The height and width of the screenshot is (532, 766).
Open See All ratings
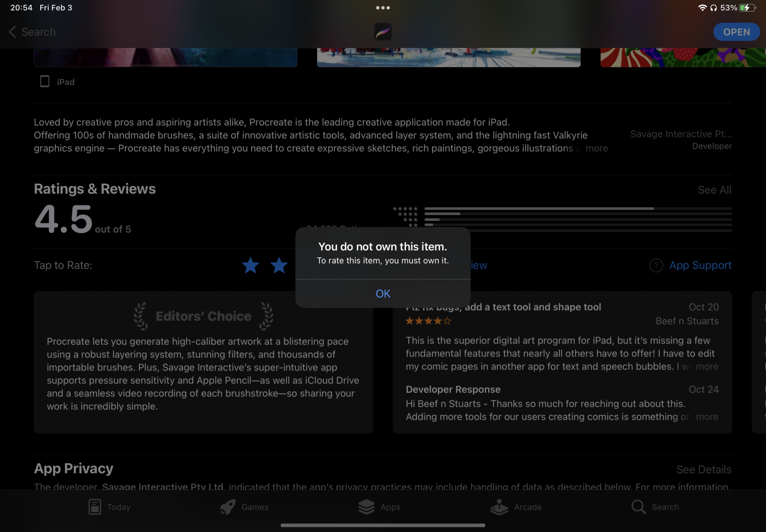(x=714, y=190)
